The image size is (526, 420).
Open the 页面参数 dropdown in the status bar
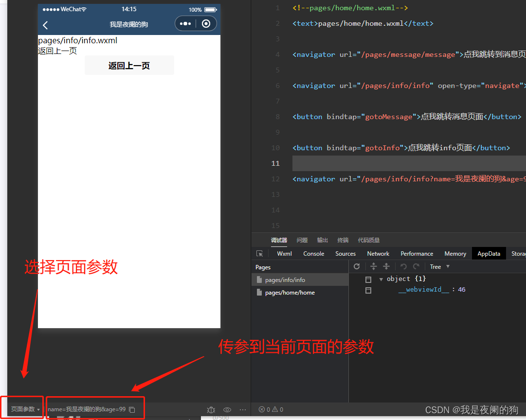(x=25, y=409)
